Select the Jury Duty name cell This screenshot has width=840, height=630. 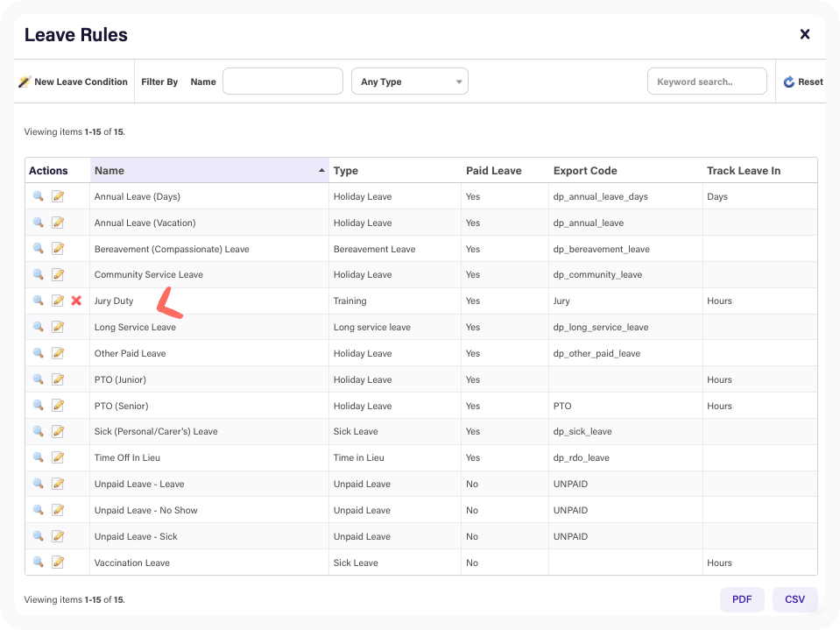209,301
